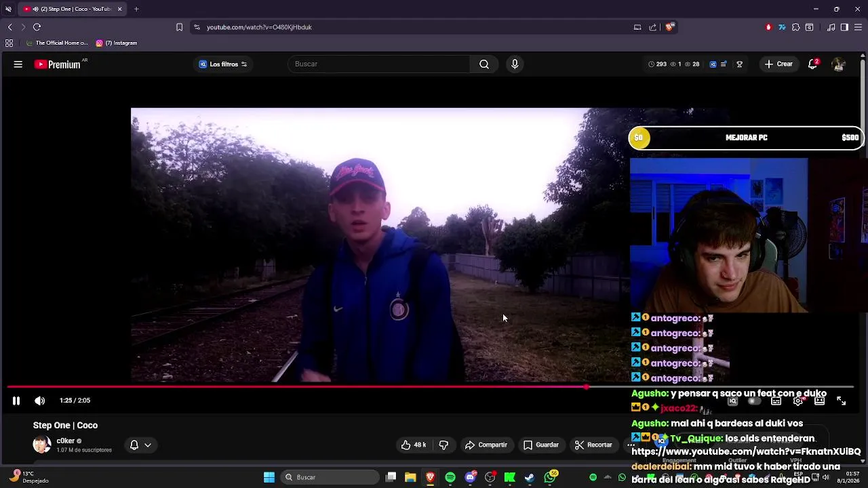
Task: Open the account avatar menu
Action: [x=839, y=64]
